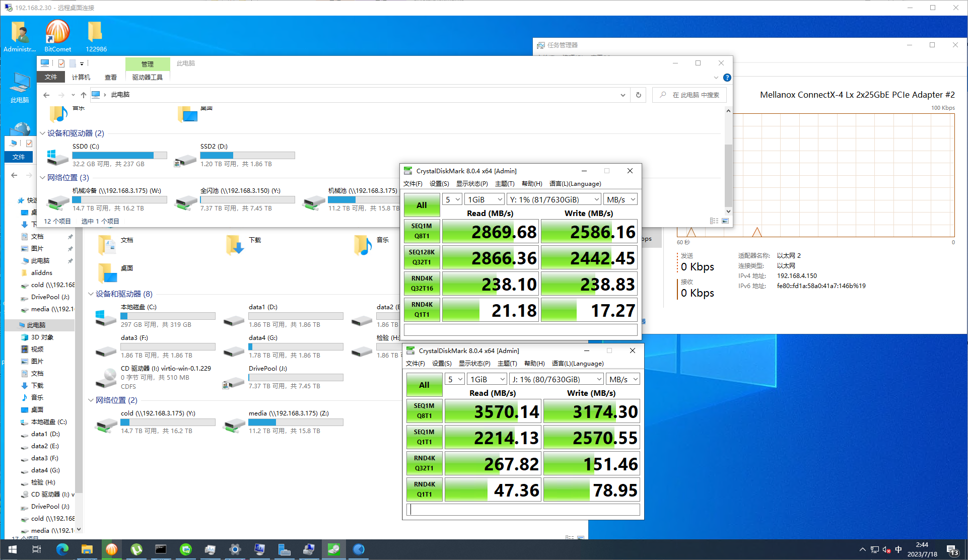Go up one level in front Explorer
The height and width of the screenshot is (560, 968).
(84, 95)
